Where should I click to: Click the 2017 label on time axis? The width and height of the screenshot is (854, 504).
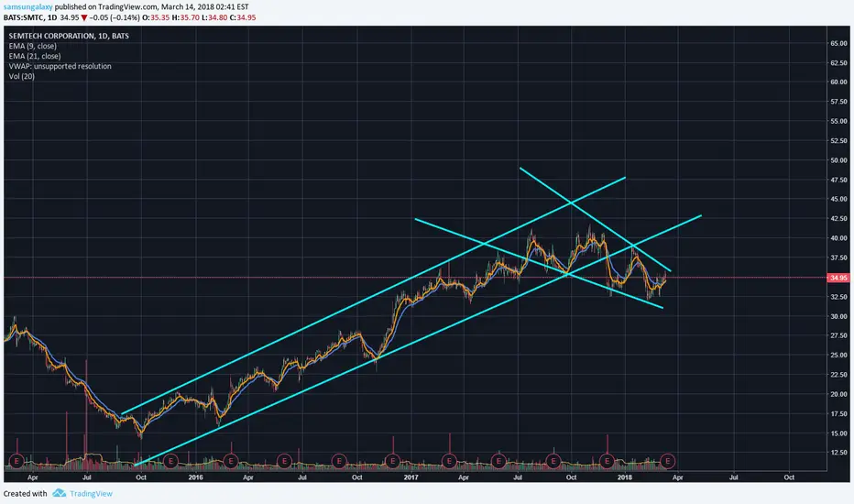click(x=411, y=477)
